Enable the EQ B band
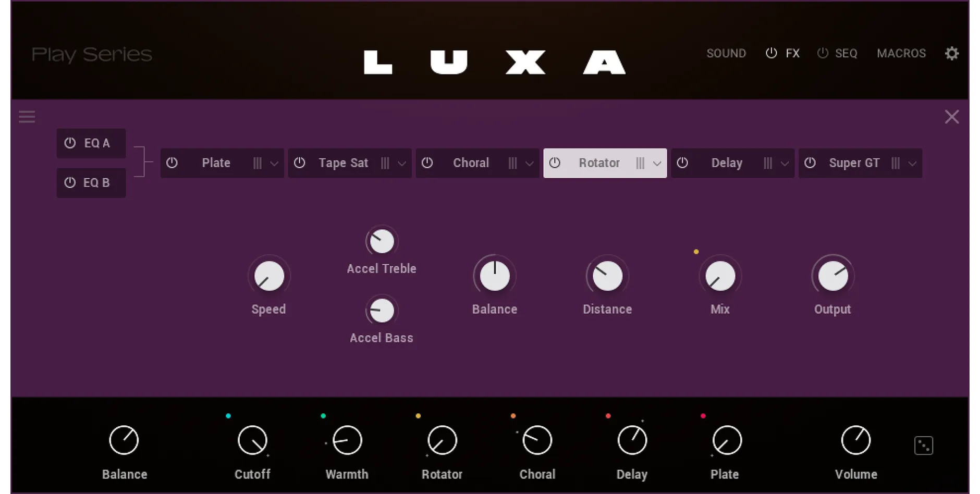Image resolution: width=980 pixels, height=494 pixels. tap(69, 182)
